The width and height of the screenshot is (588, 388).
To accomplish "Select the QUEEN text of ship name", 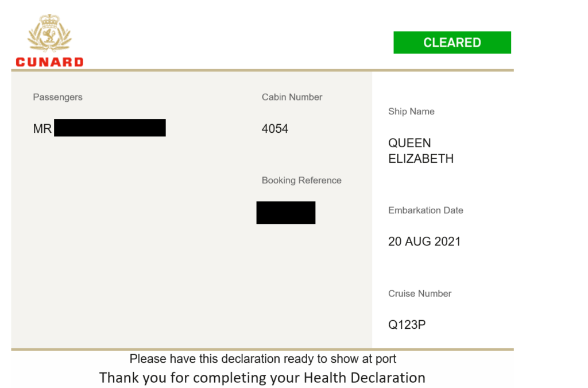I will (x=409, y=143).
